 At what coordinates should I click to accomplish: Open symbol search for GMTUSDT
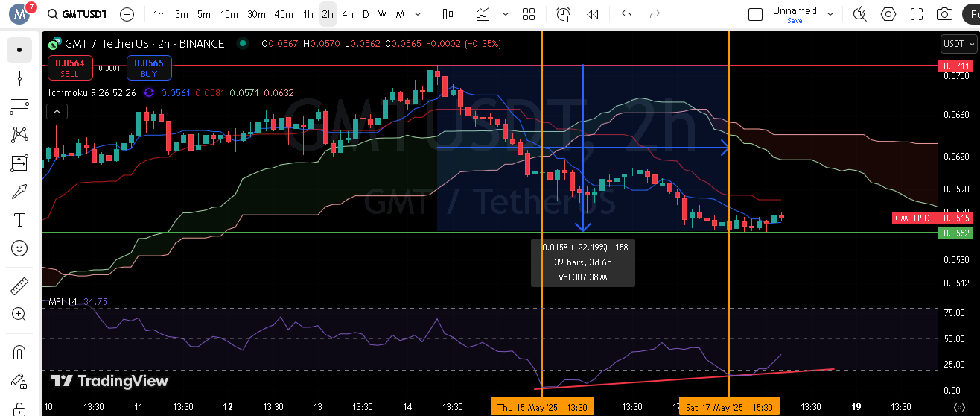(76, 14)
